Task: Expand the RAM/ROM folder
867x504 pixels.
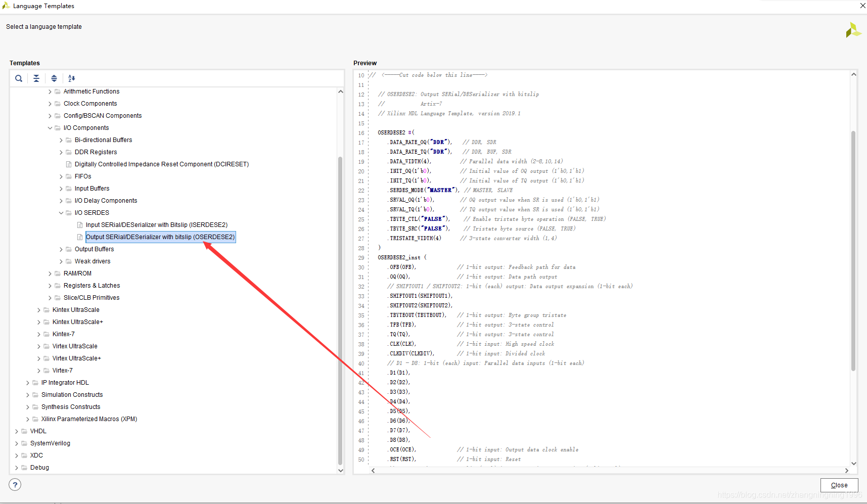Action: (50, 273)
